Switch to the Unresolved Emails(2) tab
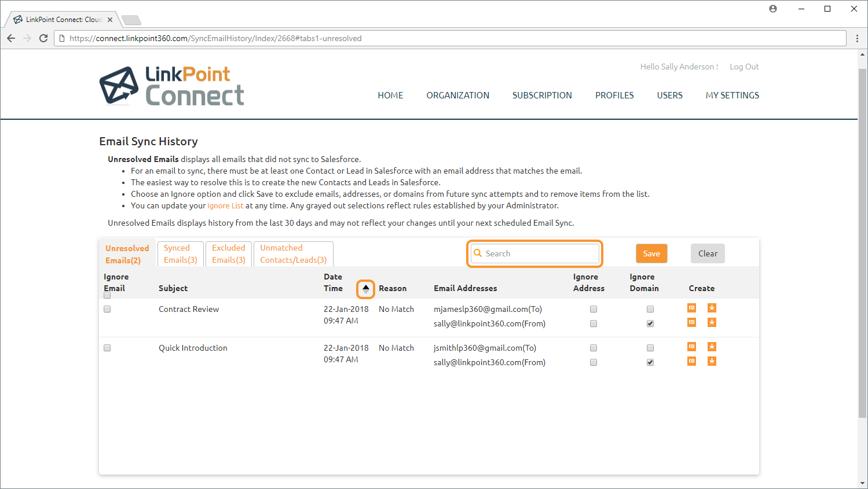This screenshot has width=868, height=489. tap(127, 254)
